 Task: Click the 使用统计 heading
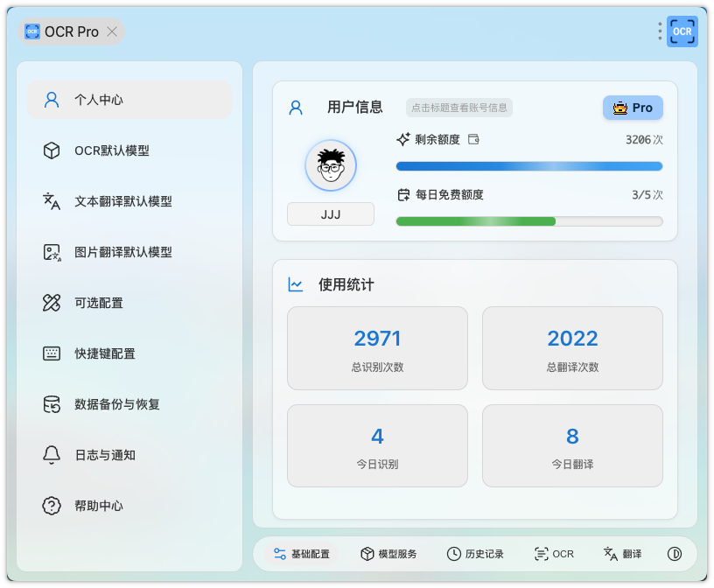point(346,284)
